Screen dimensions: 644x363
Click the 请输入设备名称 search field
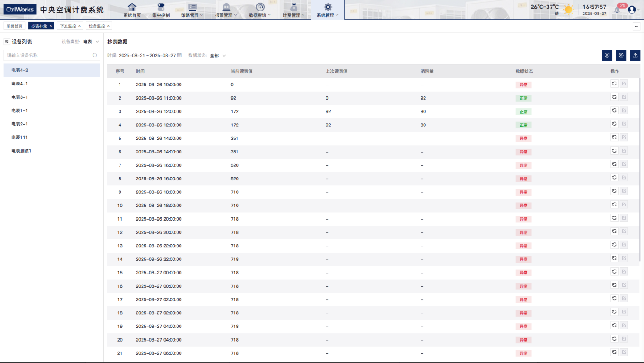48,55
